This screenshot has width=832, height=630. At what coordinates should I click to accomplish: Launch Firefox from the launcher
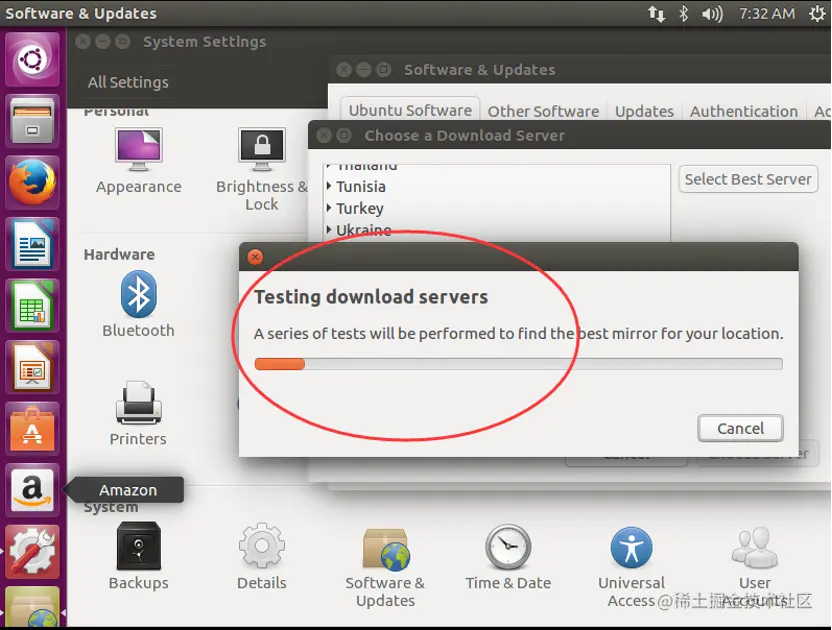(x=32, y=183)
